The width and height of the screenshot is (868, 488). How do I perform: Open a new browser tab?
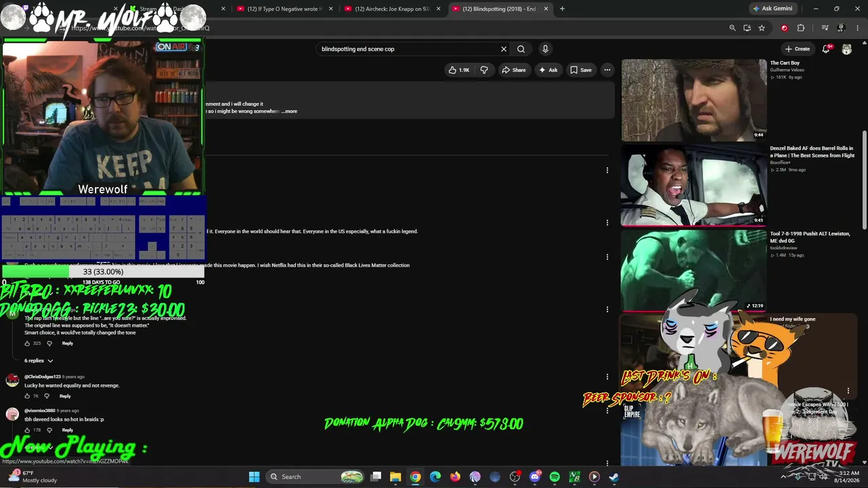[x=562, y=9]
